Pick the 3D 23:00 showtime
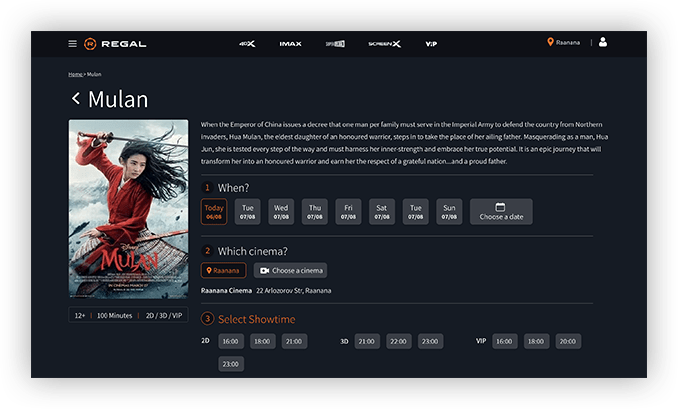The height and width of the screenshot is (409, 678). [x=430, y=341]
